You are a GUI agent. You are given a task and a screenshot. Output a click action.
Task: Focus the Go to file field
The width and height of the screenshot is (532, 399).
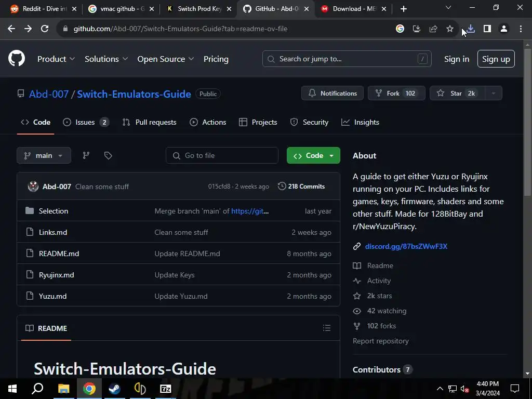point(222,155)
